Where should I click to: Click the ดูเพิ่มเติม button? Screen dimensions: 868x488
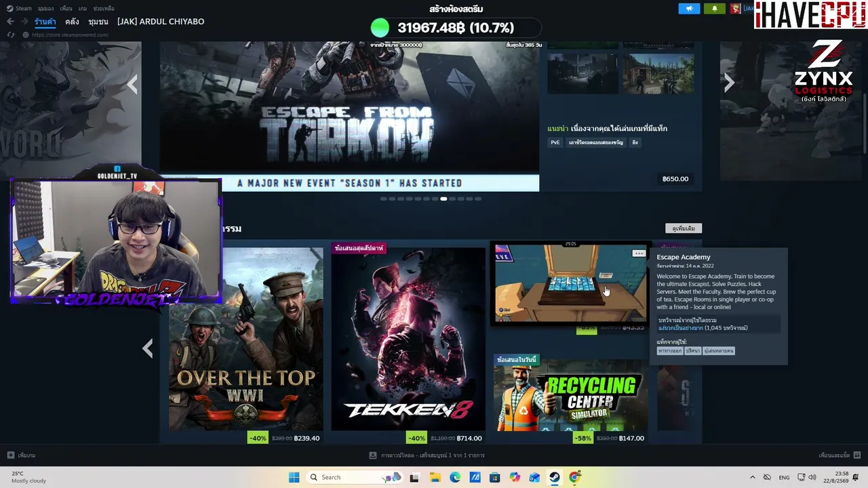point(684,228)
